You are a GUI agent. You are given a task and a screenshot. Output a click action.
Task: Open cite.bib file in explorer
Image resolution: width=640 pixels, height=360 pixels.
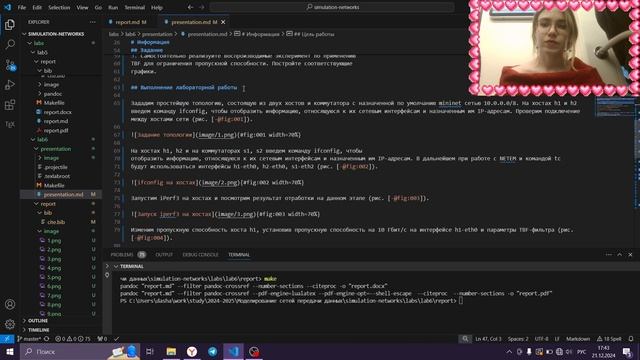(56, 222)
